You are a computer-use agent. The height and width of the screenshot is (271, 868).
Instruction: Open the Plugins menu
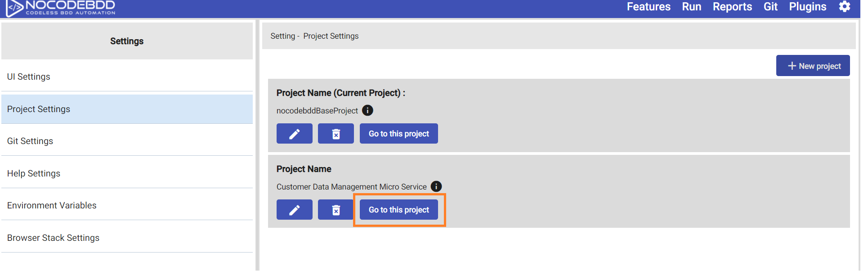click(807, 7)
